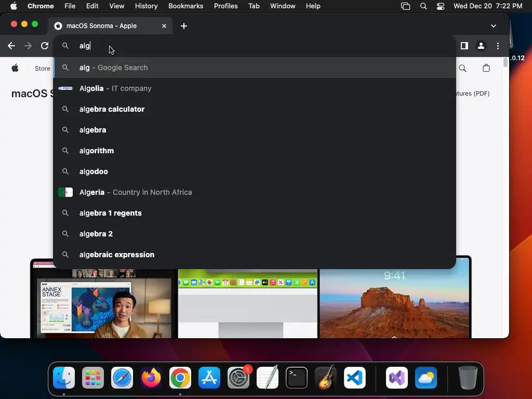Reload the current page
The height and width of the screenshot is (399, 532).
point(45,46)
